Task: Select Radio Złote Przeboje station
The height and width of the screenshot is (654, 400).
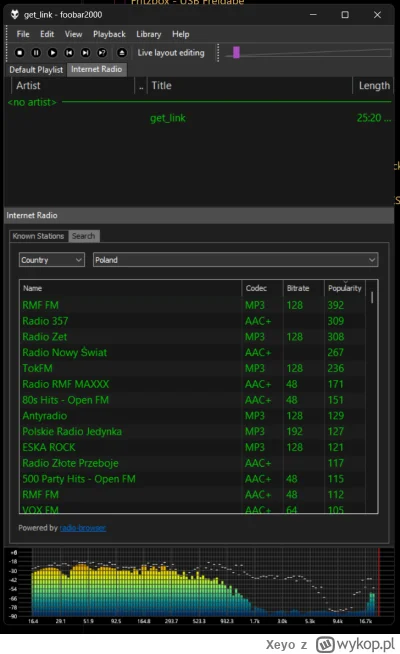Action: click(x=193, y=463)
